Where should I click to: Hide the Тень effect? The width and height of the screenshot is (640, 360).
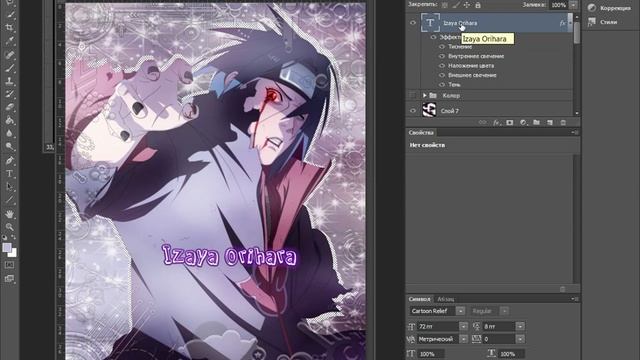tap(442, 84)
